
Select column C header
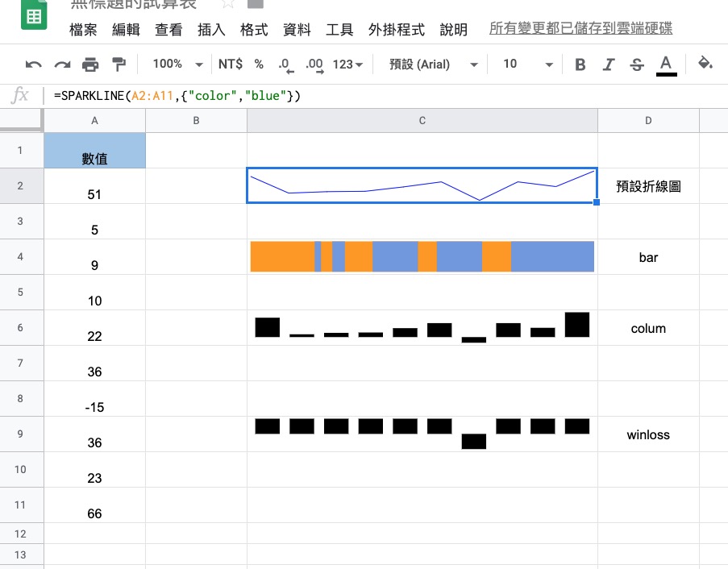422,121
